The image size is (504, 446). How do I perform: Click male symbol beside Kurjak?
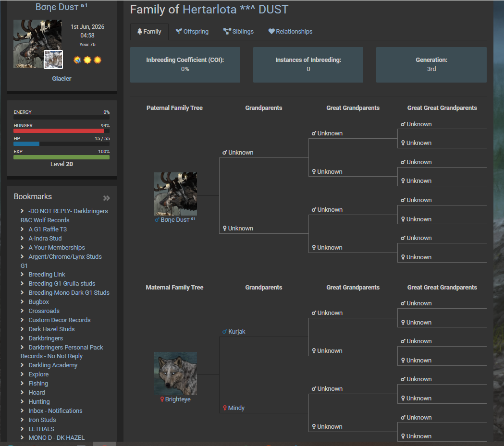click(x=225, y=331)
